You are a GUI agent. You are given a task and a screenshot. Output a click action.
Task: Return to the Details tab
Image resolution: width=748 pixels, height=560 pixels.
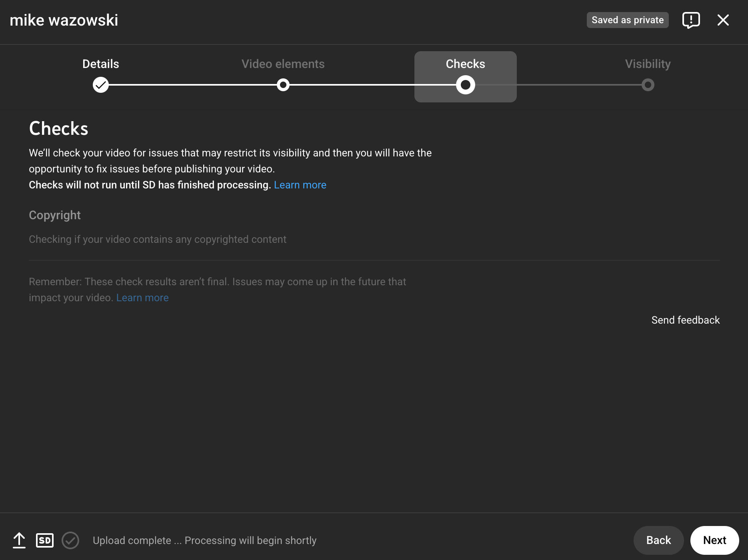pos(100,64)
